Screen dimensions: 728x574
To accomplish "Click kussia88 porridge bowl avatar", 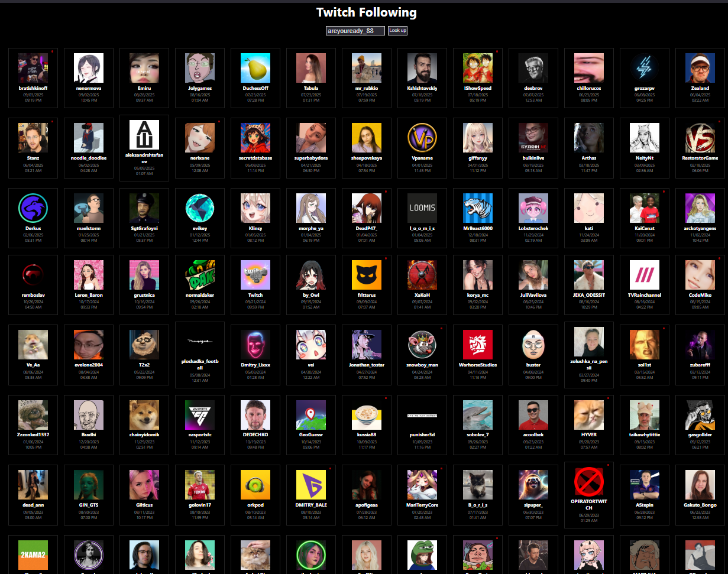I will [367, 415].
